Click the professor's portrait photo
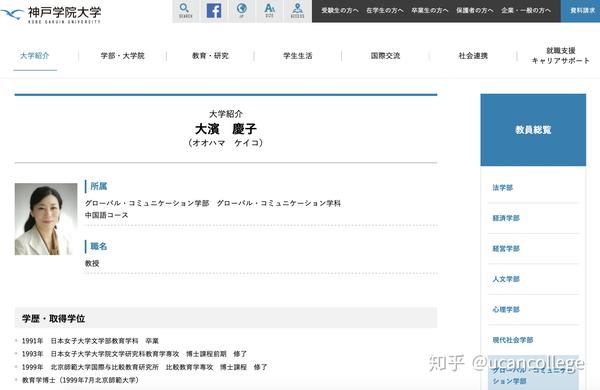This screenshot has height=390, width=600. 46,219
